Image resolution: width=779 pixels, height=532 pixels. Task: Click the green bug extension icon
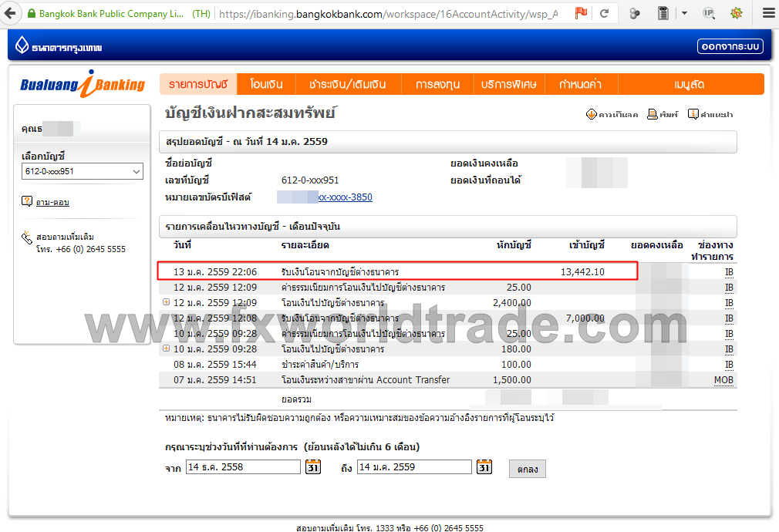[x=737, y=13]
